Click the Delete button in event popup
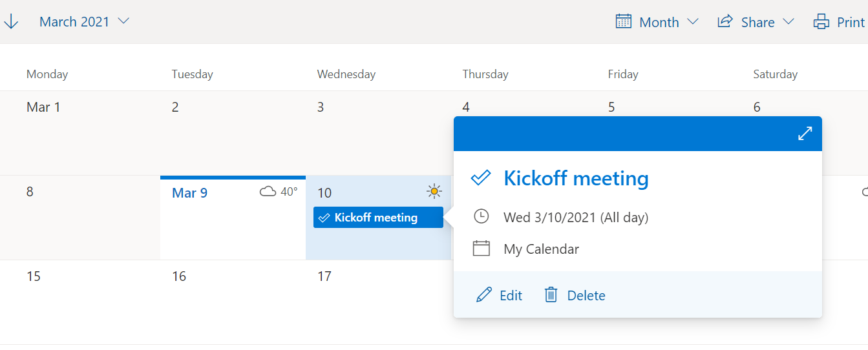 586,295
